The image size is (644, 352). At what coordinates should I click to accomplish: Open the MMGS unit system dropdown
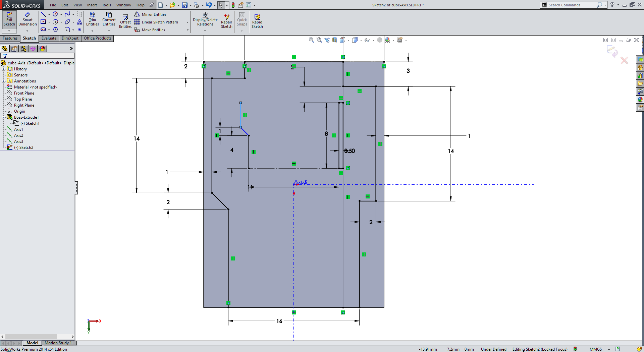609,349
